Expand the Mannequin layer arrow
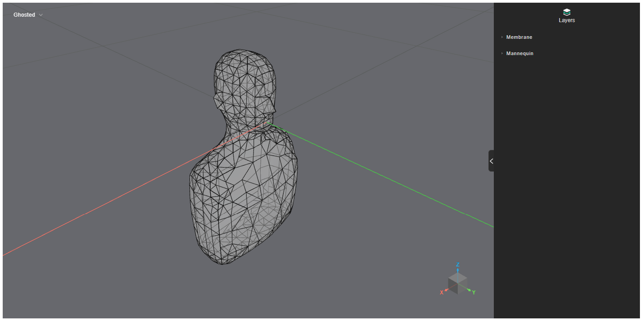Image resolution: width=644 pixels, height=322 pixels. (x=502, y=53)
